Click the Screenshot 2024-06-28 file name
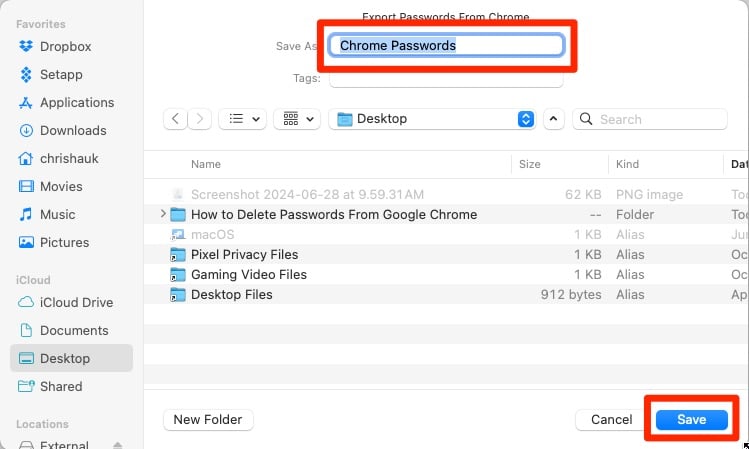Image resolution: width=749 pixels, height=449 pixels. click(x=307, y=194)
